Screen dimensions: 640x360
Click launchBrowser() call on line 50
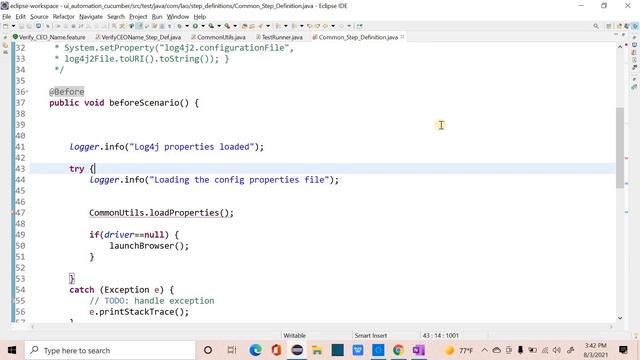tap(149, 246)
